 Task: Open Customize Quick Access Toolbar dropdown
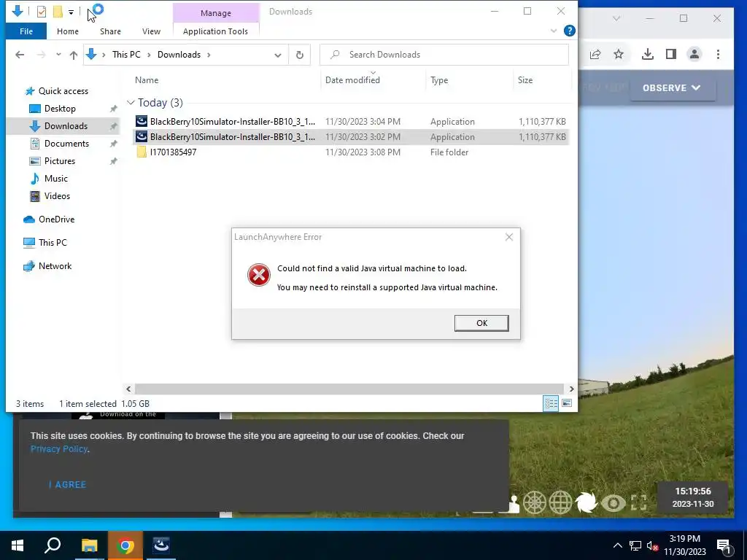click(x=71, y=12)
